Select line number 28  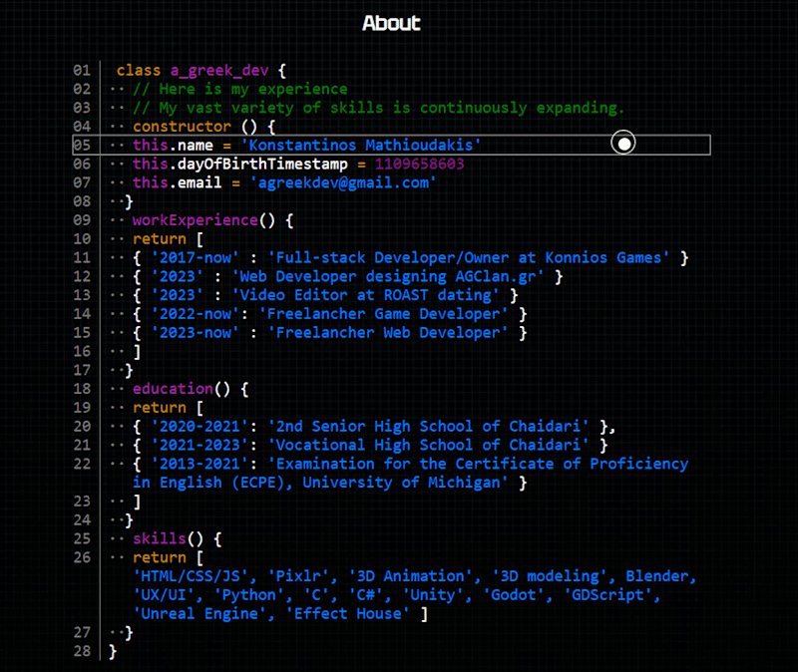[82, 651]
